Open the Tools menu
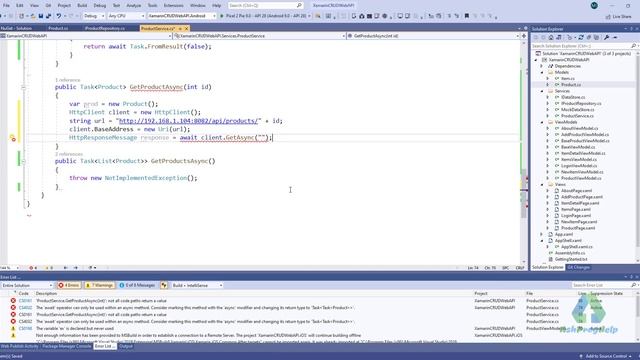 pyautogui.click(x=152, y=5)
